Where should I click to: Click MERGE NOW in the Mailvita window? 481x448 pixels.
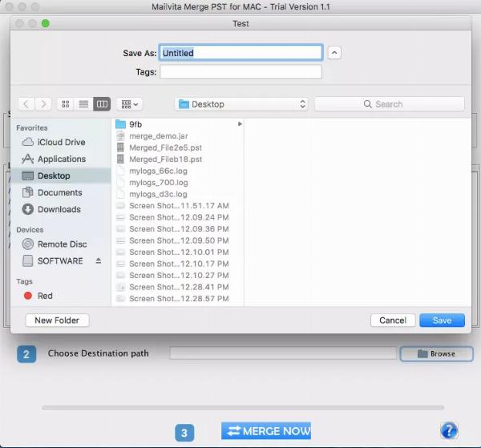coord(266,431)
